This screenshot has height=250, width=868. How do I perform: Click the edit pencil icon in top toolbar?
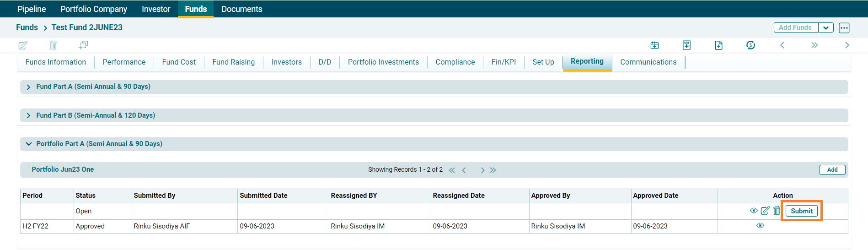click(23, 45)
